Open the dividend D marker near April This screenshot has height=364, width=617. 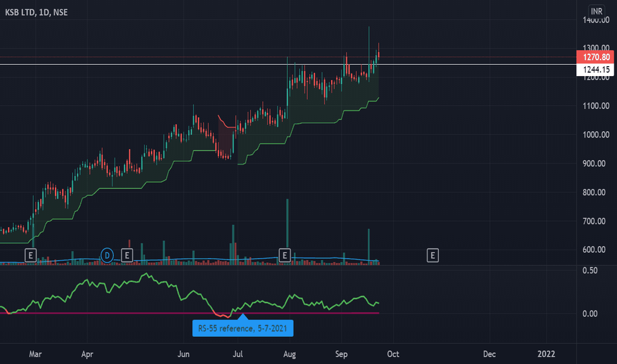(107, 255)
